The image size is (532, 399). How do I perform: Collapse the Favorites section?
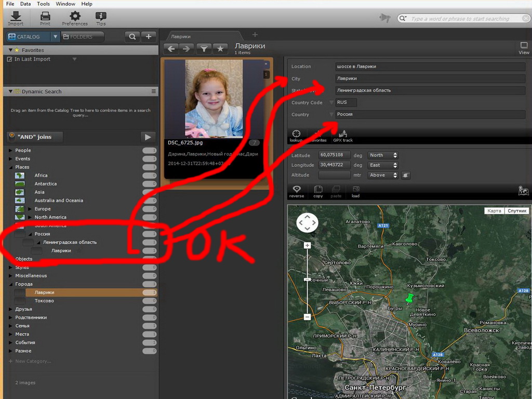click(10, 50)
